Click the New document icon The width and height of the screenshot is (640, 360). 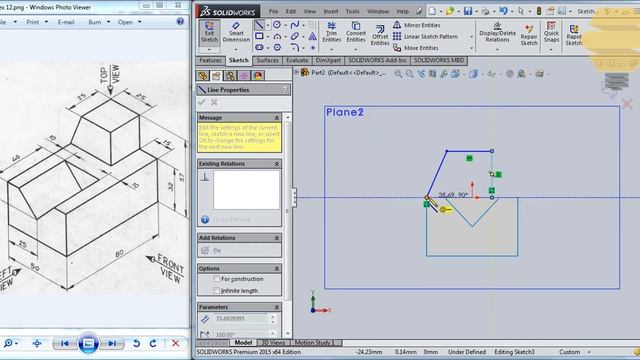[432, 11]
